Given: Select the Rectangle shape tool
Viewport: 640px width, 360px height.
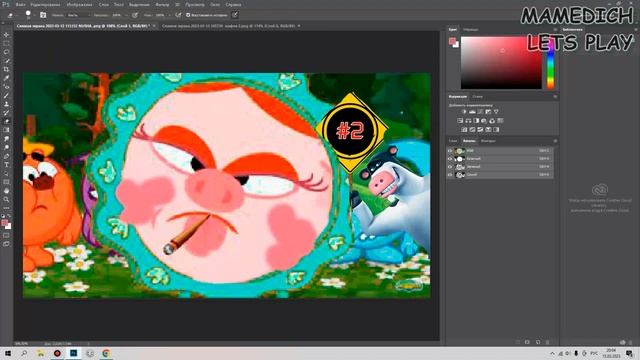Looking at the screenshot, I should pos(6,182).
